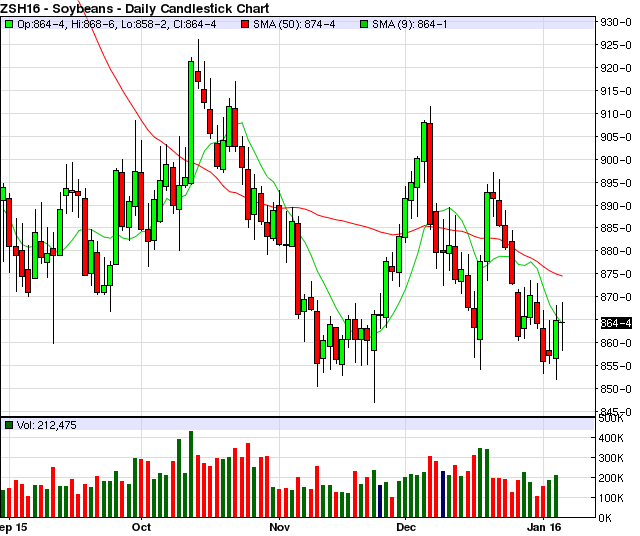Click the Dec date axis label
The height and width of the screenshot is (536, 640).
tap(406, 527)
